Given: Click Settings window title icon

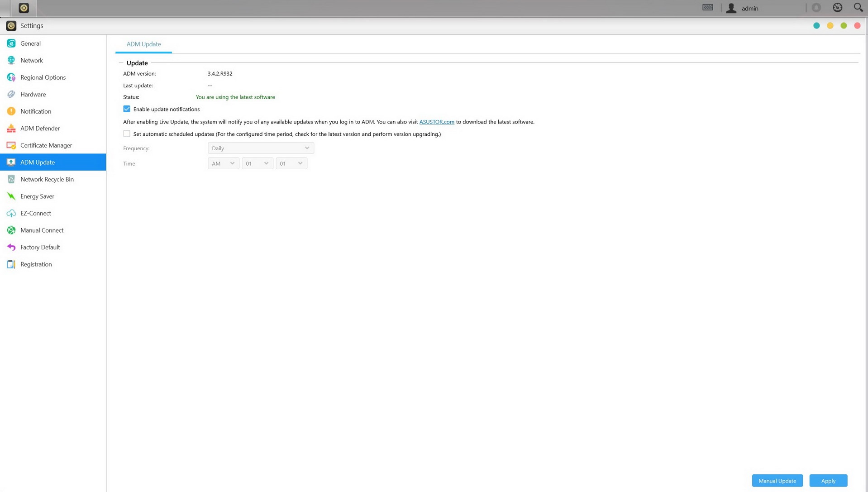Looking at the screenshot, I should point(11,26).
